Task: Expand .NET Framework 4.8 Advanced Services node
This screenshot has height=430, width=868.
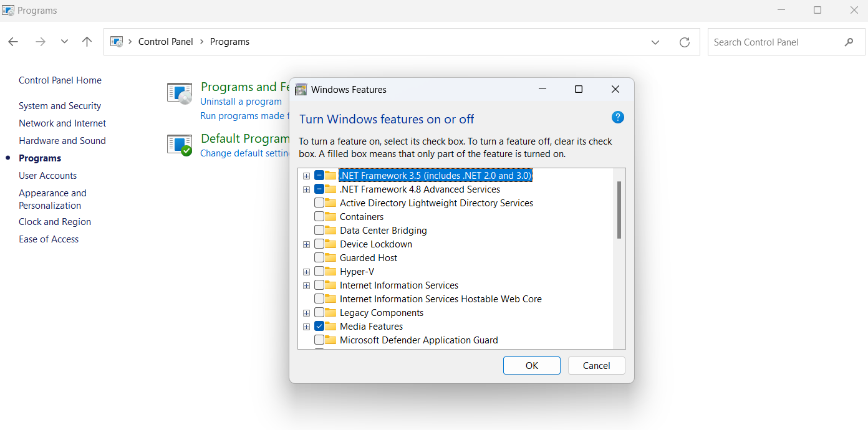Action: click(x=306, y=189)
